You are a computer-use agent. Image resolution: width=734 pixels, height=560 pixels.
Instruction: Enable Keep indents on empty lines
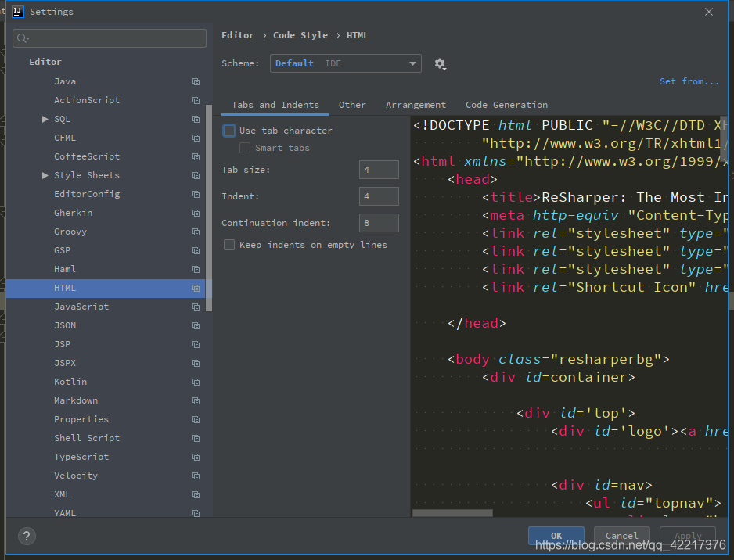[x=229, y=245]
